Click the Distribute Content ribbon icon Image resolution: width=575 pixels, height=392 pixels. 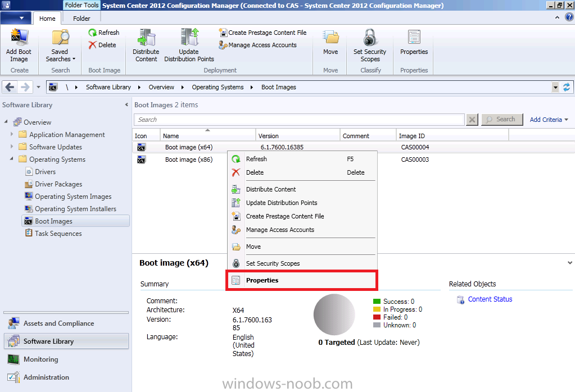tap(146, 37)
